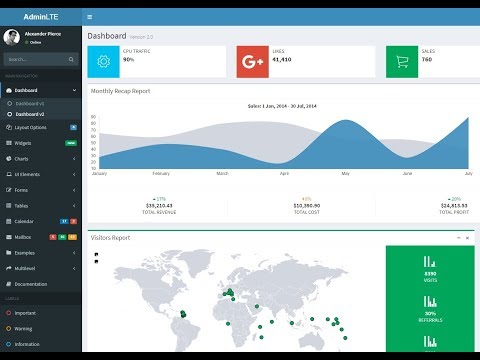Open Dashboard v1 submenu link
This screenshot has width=480, height=360.
pos(41,104)
